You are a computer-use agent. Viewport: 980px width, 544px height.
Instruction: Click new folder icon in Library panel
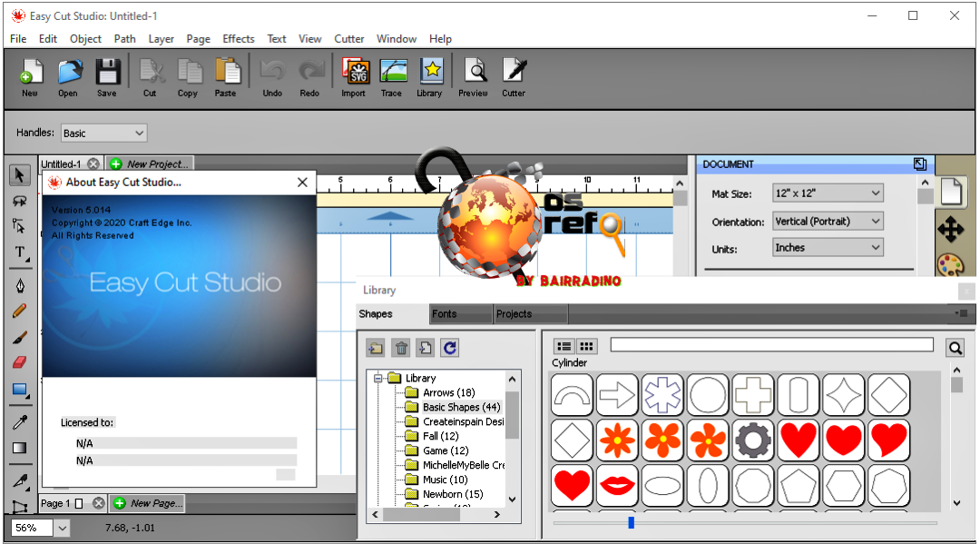pos(377,348)
